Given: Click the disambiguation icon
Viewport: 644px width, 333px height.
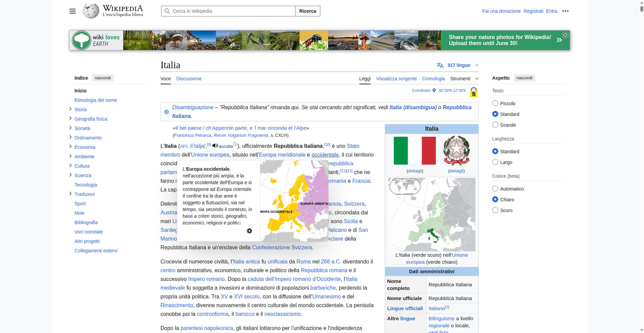Looking at the screenshot, I should [x=166, y=112].
